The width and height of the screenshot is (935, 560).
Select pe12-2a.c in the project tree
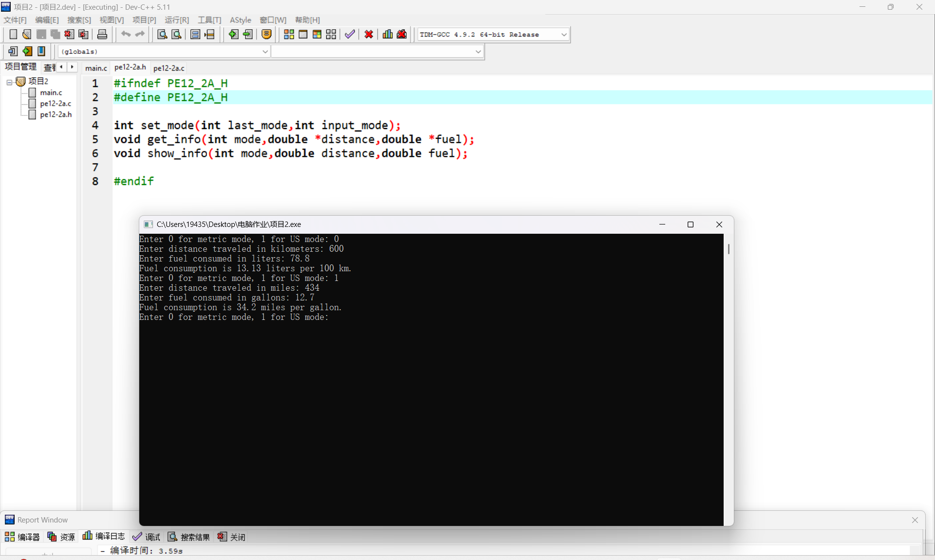pyautogui.click(x=55, y=104)
